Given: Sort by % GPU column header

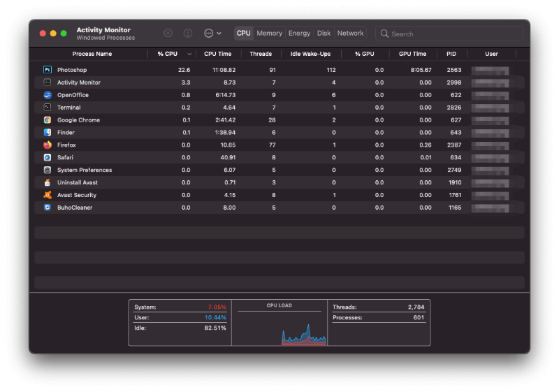Looking at the screenshot, I should click(x=364, y=54).
